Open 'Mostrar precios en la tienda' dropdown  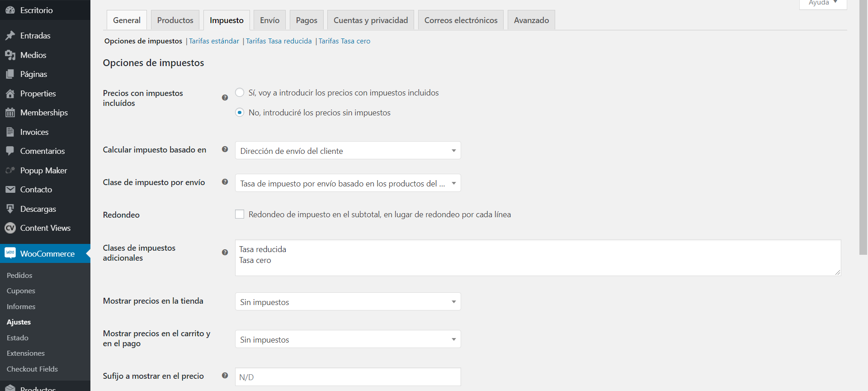[x=348, y=302]
